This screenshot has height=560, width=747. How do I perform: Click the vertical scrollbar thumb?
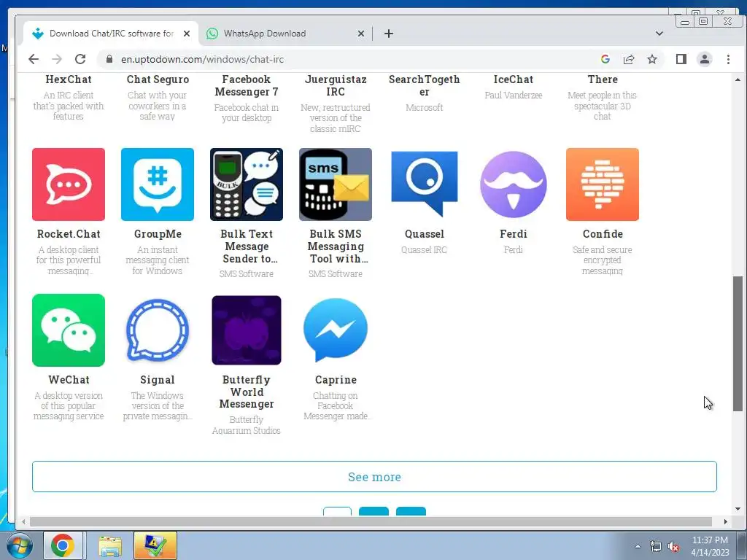click(x=738, y=344)
